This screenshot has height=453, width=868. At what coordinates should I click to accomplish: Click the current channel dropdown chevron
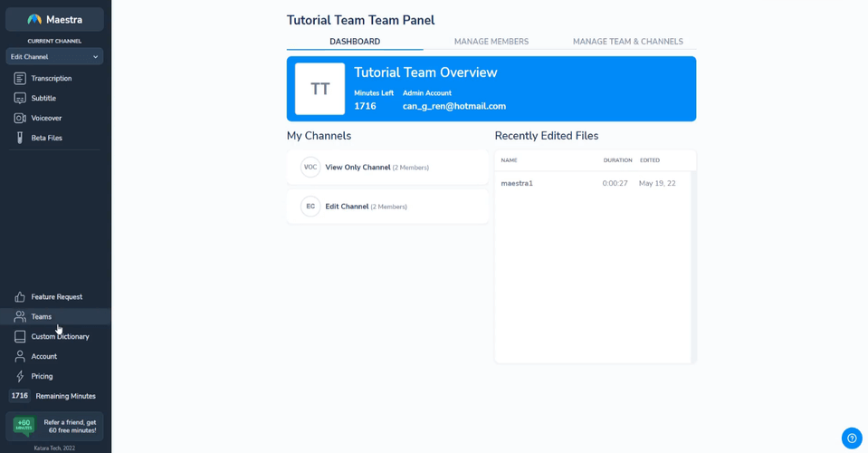point(95,57)
